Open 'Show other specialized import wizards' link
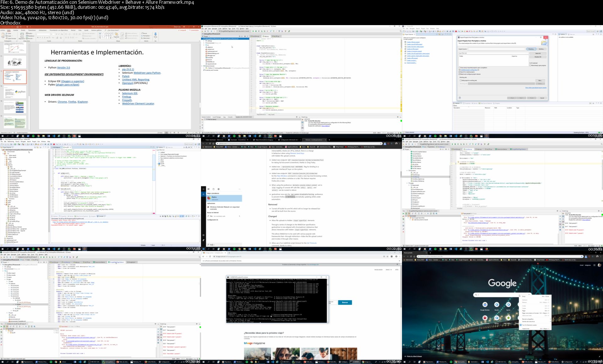This screenshot has height=364, width=603. click(536, 88)
